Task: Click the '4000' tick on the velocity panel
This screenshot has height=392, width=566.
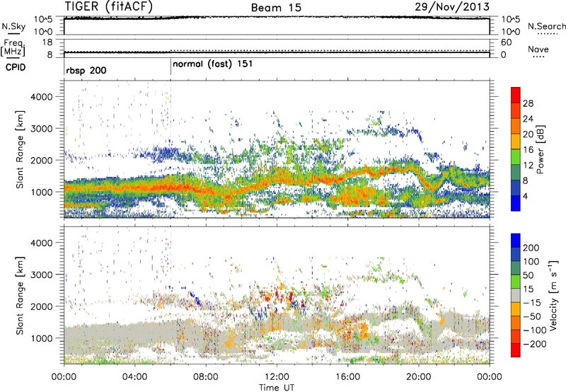Action: pos(41,243)
